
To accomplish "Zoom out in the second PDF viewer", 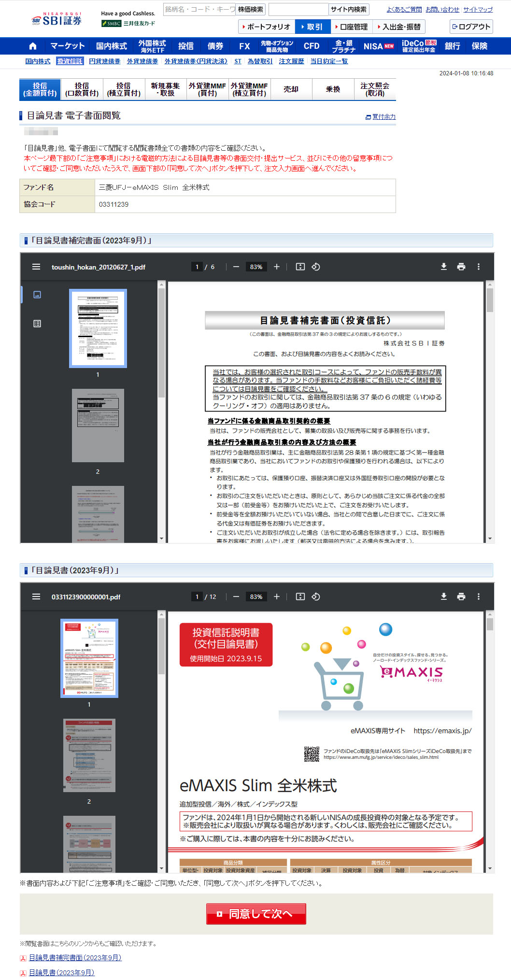I will 236,597.
